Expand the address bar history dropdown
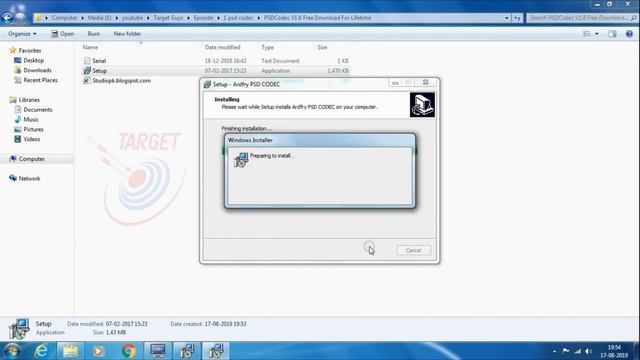This screenshot has height=360, width=640. pos(507,18)
